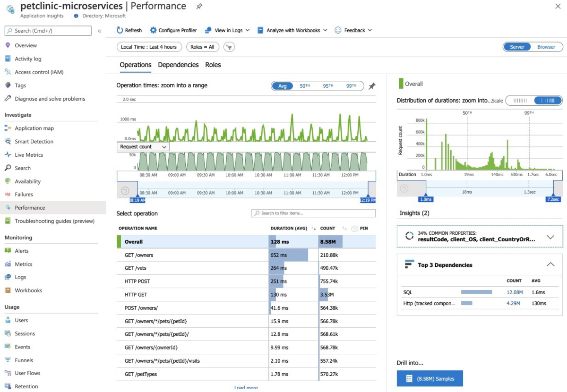The width and height of the screenshot is (567, 392).
Task: Click the Search to filter items field
Action: (x=313, y=213)
